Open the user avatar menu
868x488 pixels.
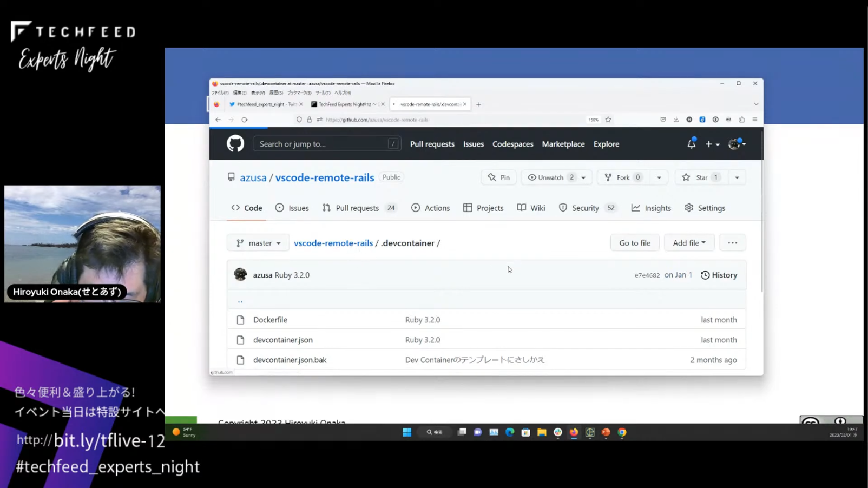[x=737, y=144]
